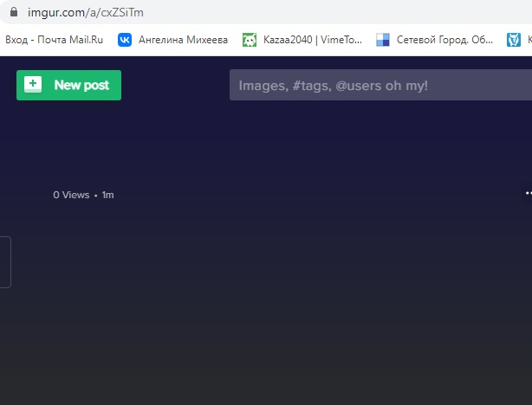Click the green Kazaa2040 bookmark favicon
This screenshot has height=405, width=532.
click(x=250, y=39)
